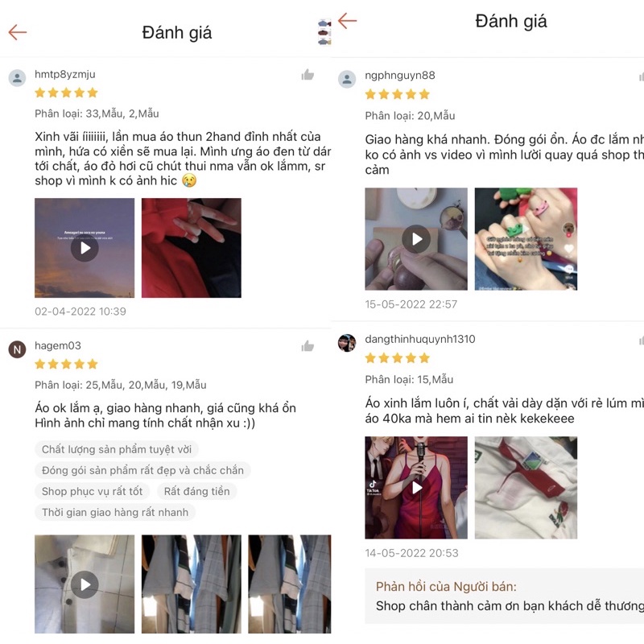The height and width of the screenshot is (644, 644).
Task: Play the TikTok singer review video
Action: pos(416,488)
